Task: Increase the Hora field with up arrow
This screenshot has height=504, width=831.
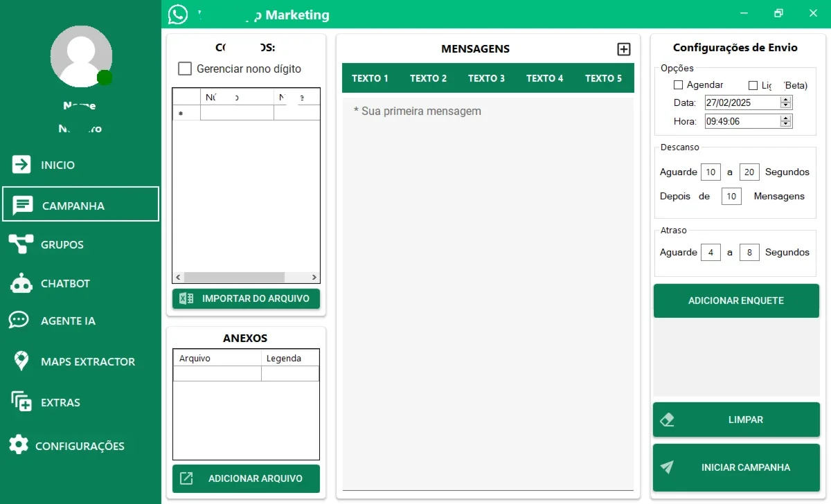Action: coord(786,118)
